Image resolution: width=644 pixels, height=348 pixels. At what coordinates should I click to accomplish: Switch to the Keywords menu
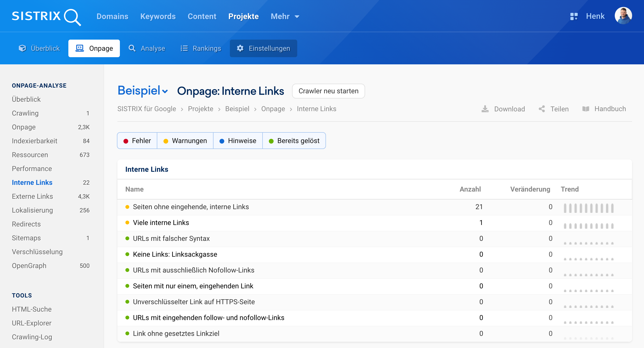point(158,17)
